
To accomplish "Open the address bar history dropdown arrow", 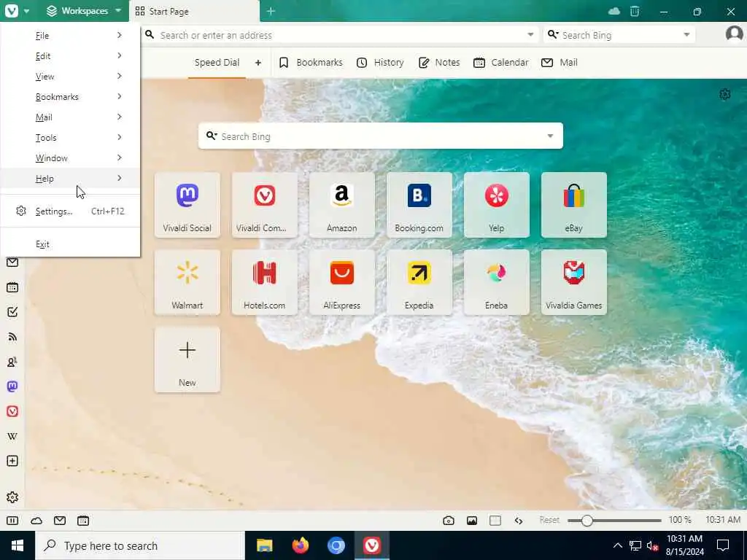I will pos(530,35).
